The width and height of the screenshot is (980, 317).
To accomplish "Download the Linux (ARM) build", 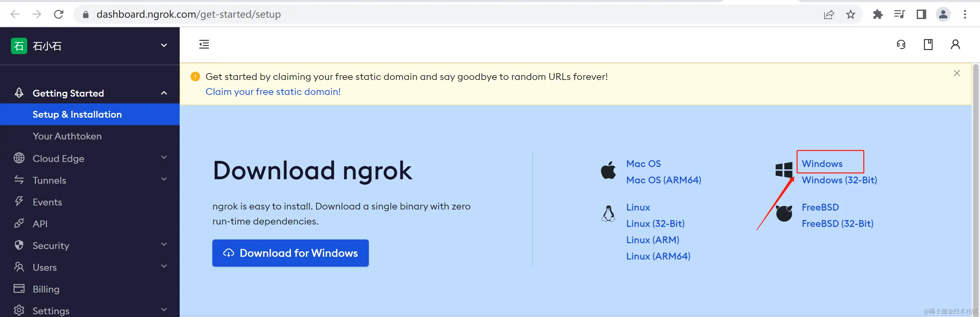I will click(652, 240).
